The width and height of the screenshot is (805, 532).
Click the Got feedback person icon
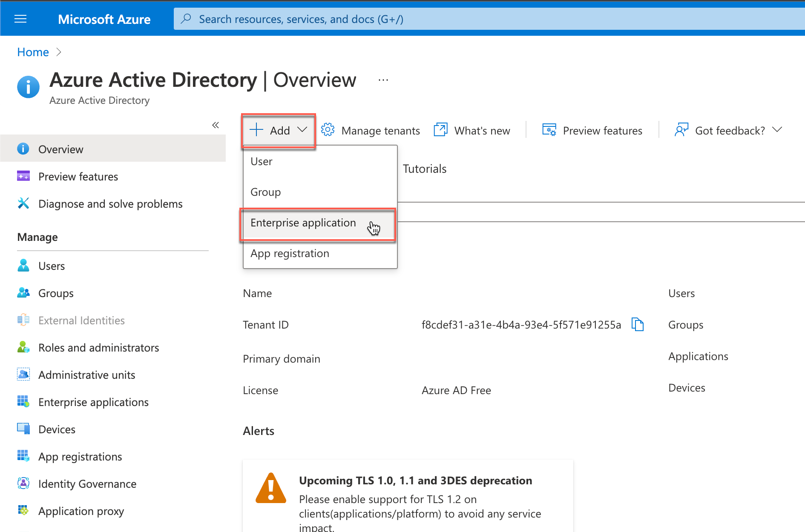pos(681,130)
